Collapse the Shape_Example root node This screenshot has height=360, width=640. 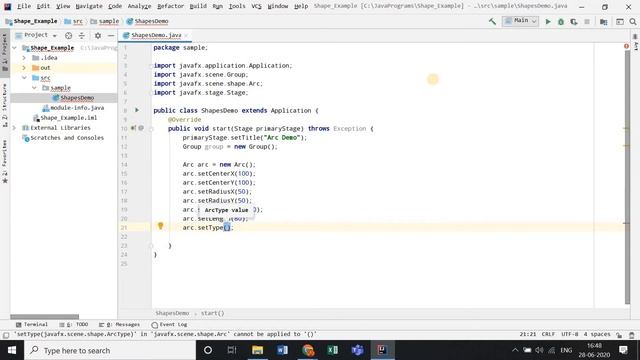15,48
